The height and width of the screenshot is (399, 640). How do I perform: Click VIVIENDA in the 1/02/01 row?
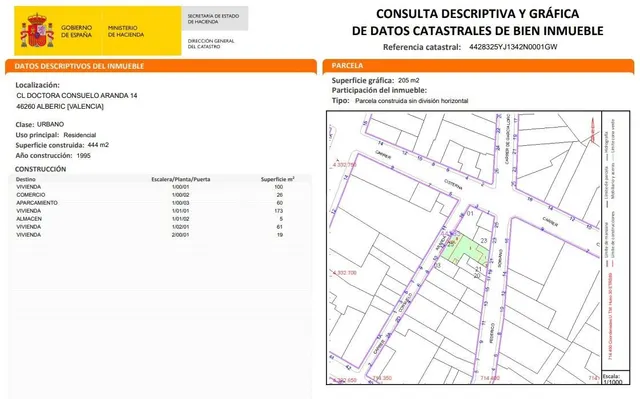coord(29,227)
